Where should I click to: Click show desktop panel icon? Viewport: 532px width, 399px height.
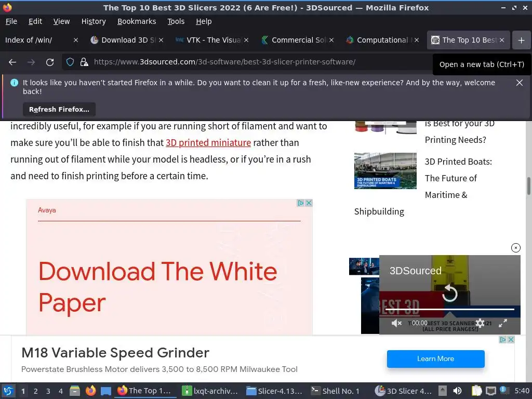click(106, 391)
